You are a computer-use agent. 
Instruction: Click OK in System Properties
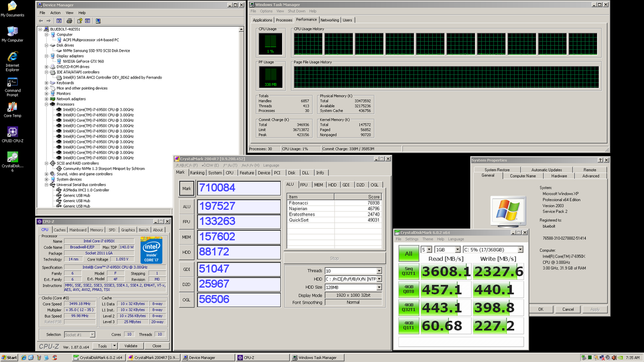tap(541, 309)
